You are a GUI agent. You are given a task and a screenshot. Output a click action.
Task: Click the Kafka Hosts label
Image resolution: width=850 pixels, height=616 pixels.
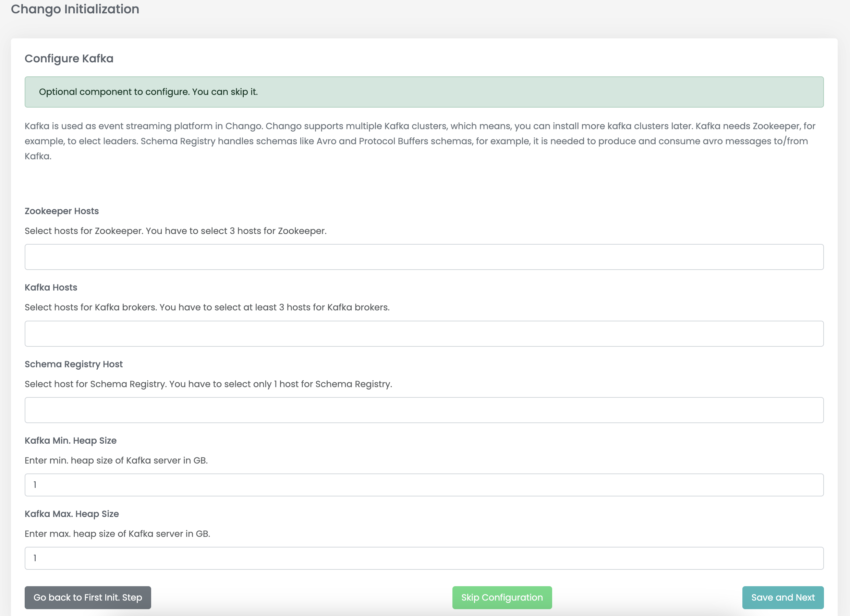pos(51,287)
